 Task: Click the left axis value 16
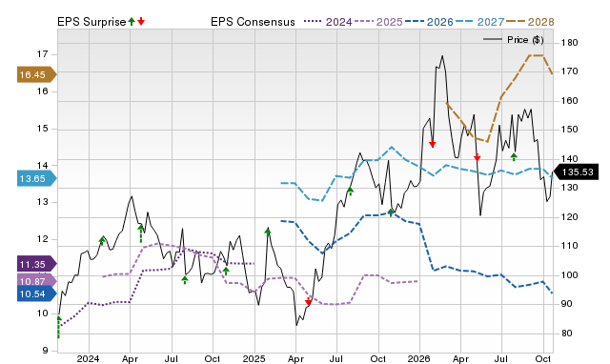point(42,91)
